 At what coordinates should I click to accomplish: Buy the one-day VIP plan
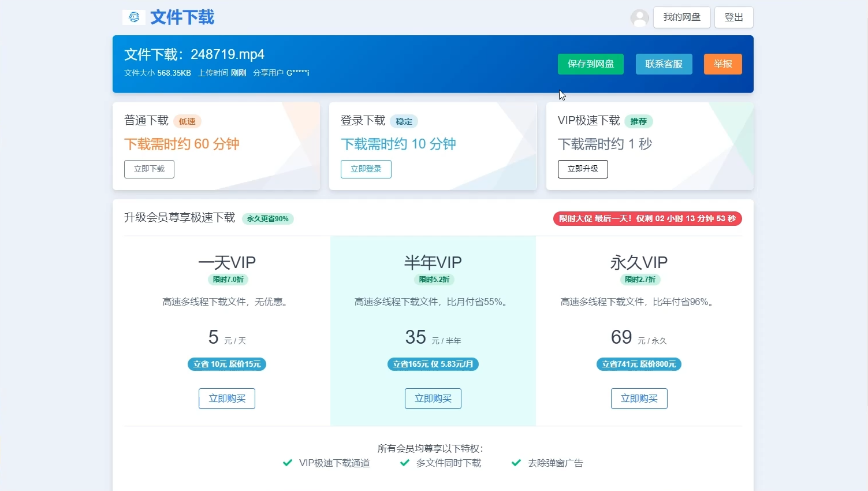pos(227,399)
